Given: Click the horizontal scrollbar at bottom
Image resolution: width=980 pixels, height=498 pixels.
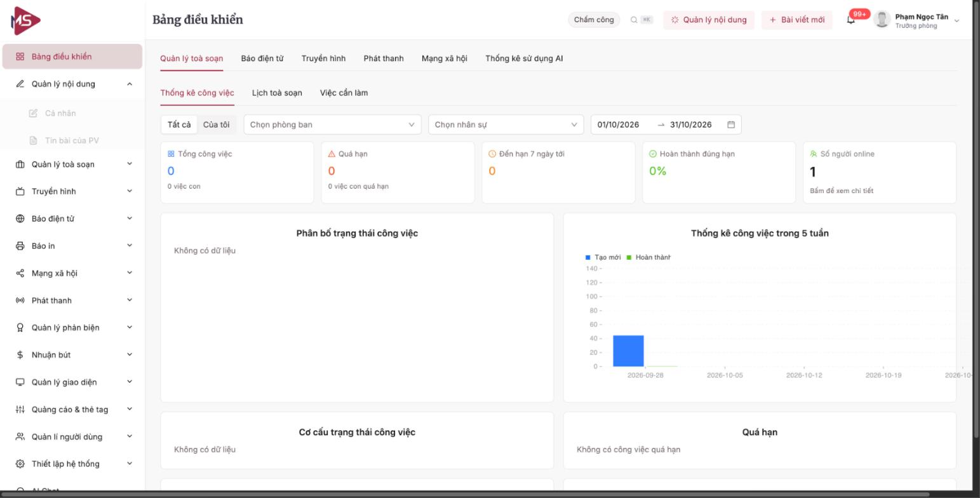Looking at the screenshot, I should pyautogui.click(x=466, y=494).
